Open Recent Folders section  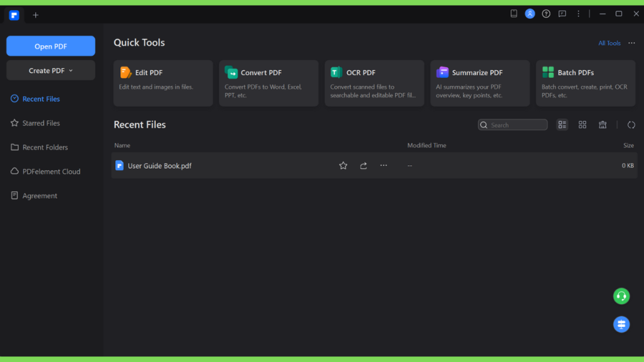[x=40, y=147]
